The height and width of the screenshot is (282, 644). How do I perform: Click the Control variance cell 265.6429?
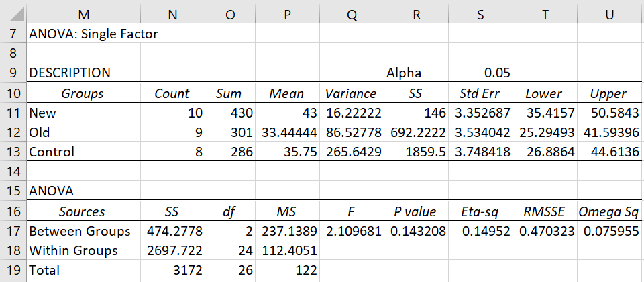(x=352, y=152)
